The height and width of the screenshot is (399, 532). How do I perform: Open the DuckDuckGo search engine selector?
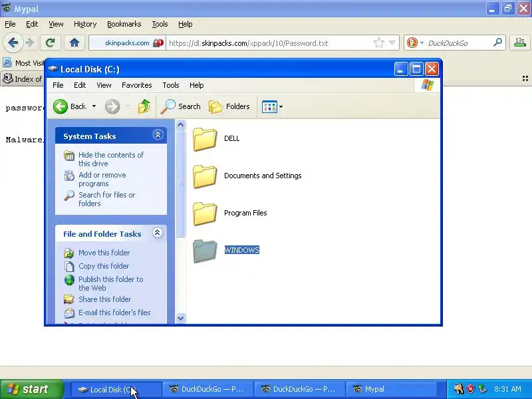[414, 43]
